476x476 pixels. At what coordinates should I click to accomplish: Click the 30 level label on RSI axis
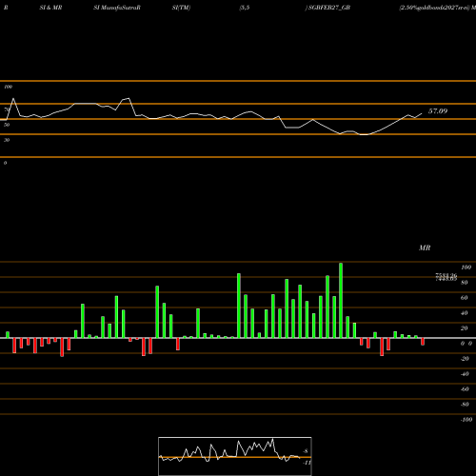(x=7, y=140)
